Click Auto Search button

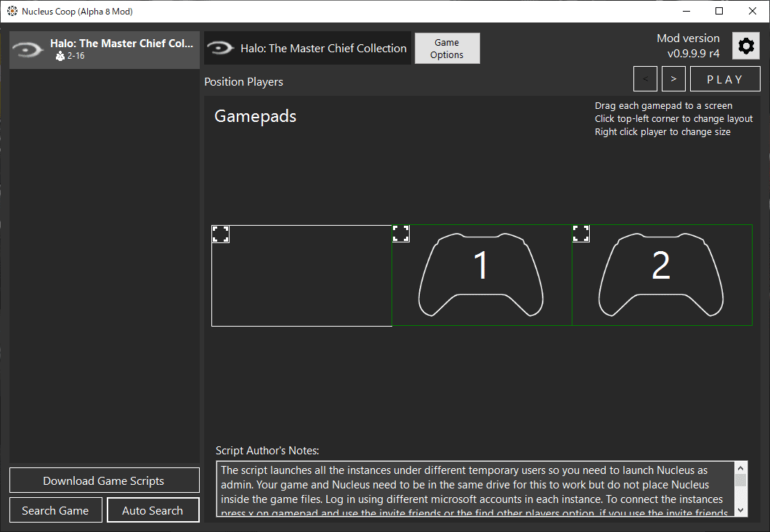point(153,510)
